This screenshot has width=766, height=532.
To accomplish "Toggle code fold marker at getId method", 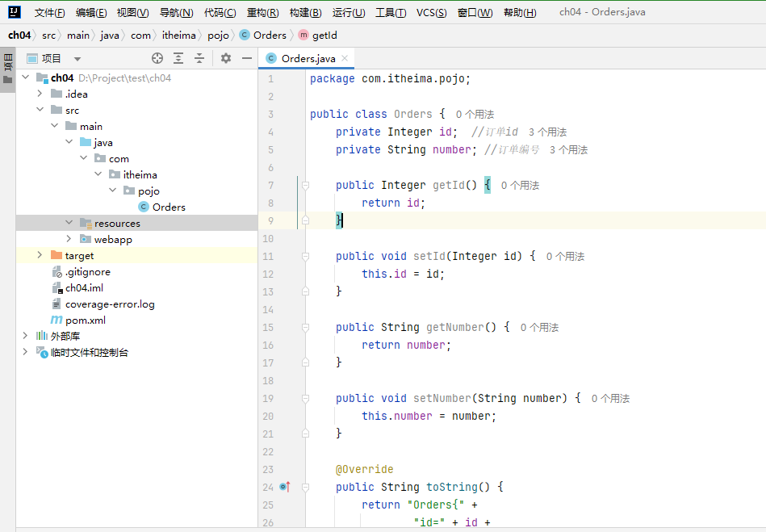I will coord(305,185).
